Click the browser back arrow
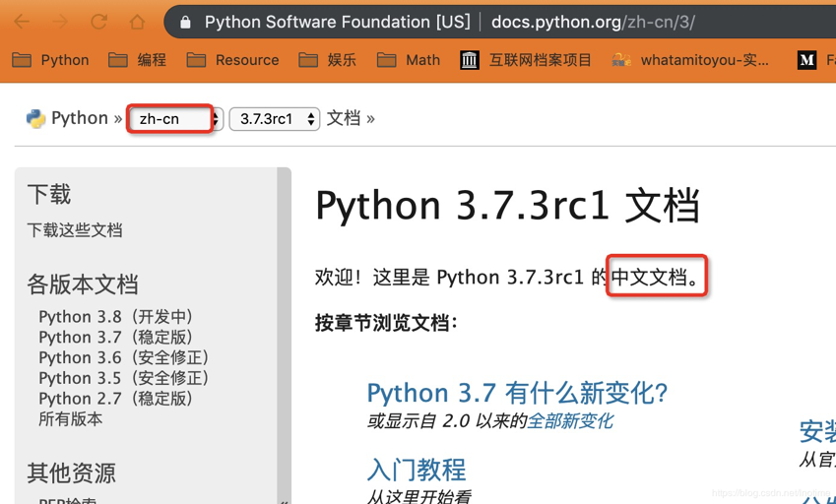The width and height of the screenshot is (836, 504). pyautogui.click(x=22, y=22)
